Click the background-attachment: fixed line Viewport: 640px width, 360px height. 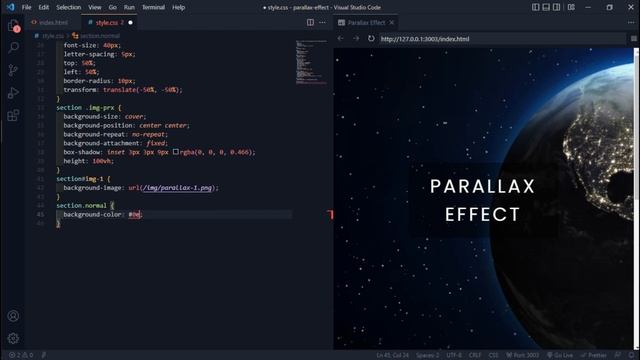pyautogui.click(x=116, y=143)
